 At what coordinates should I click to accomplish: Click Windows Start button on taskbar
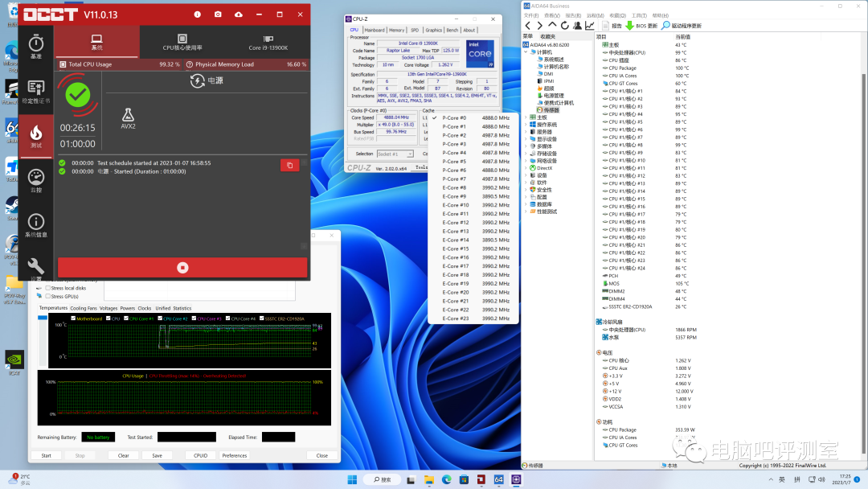click(352, 479)
